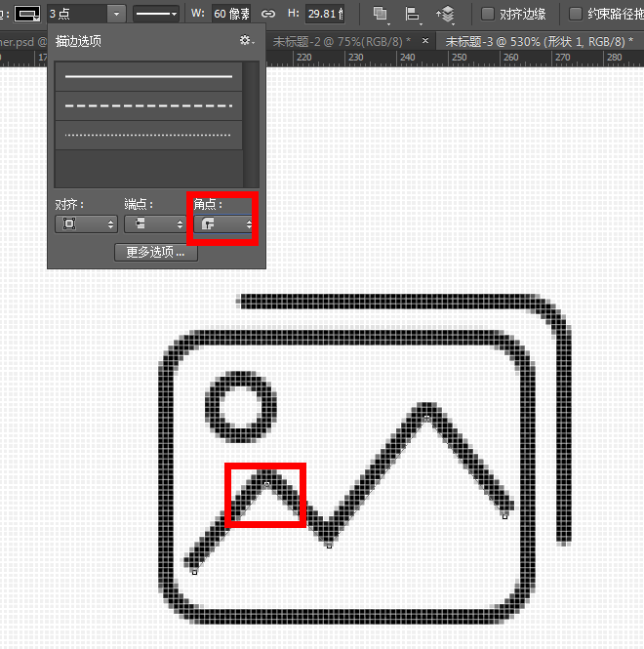Select the valley anchor point on the mountain path

329,547
